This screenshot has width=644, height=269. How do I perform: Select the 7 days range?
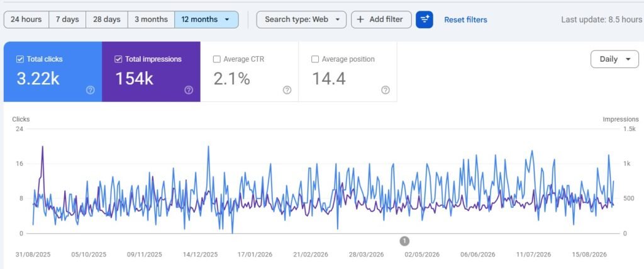(x=67, y=20)
